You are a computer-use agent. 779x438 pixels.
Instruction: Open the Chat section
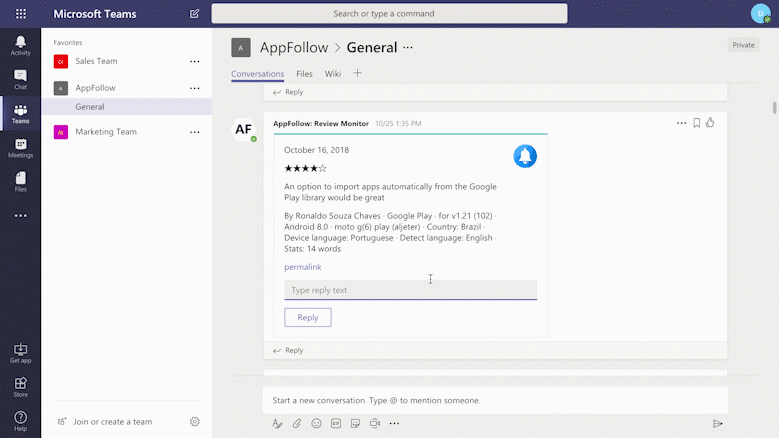click(x=20, y=80)
